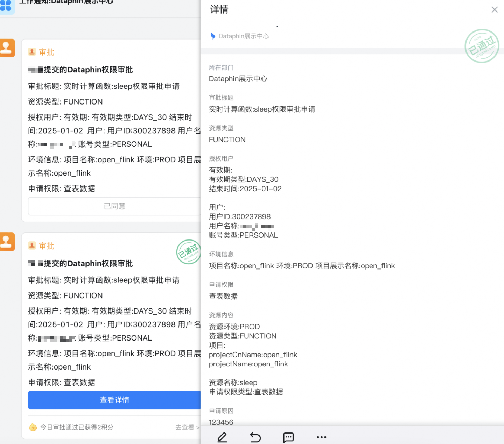
Task: Click the 审批 icon in the 查看详情 card
Action: [32, 245]
